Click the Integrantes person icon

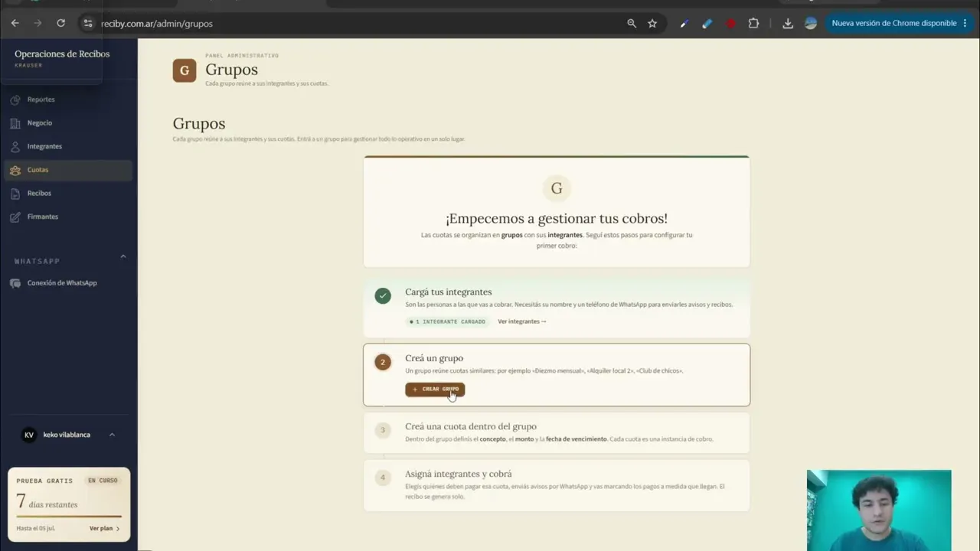[15, 146]
